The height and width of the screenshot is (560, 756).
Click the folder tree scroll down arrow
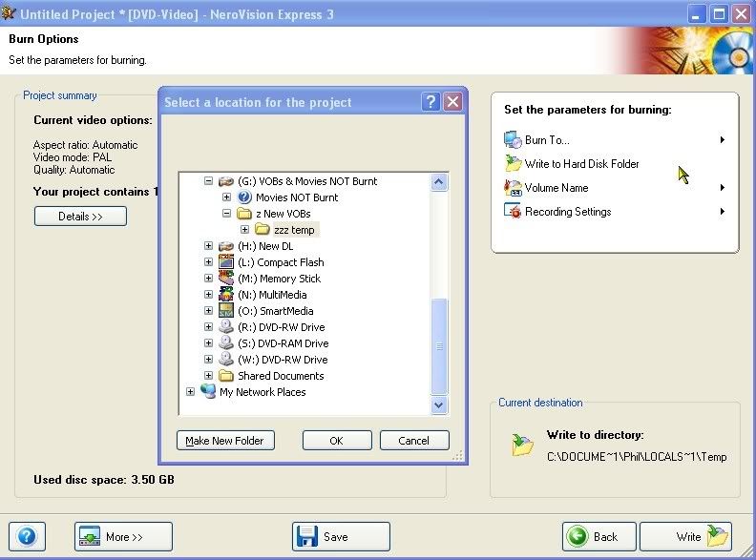tap(439, 404)
